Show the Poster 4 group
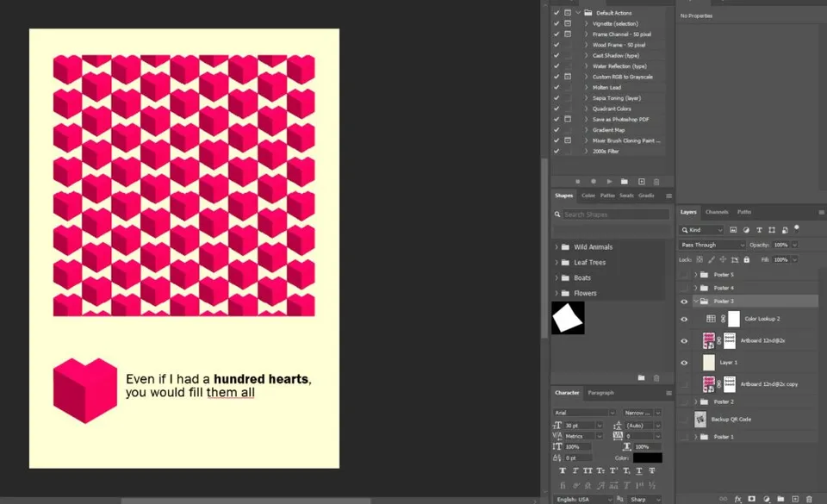Image resolution: width=827 pixels, height=504 pixels. (684, 288)
